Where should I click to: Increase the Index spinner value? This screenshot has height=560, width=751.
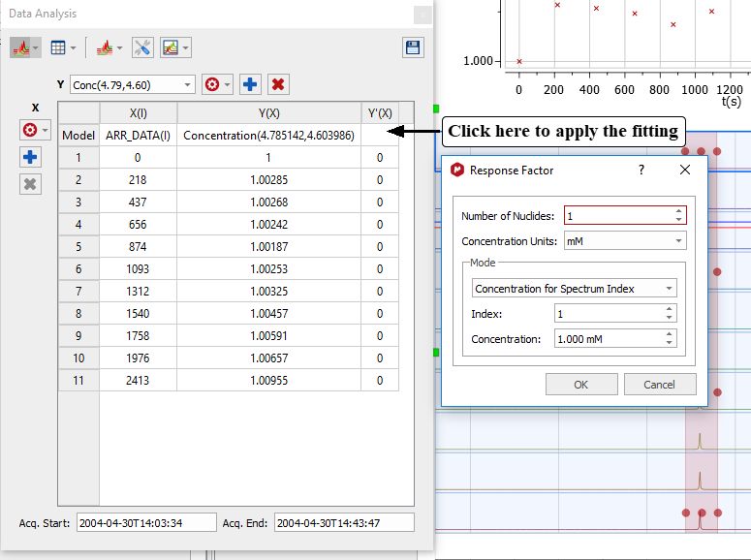coord(669,309)
